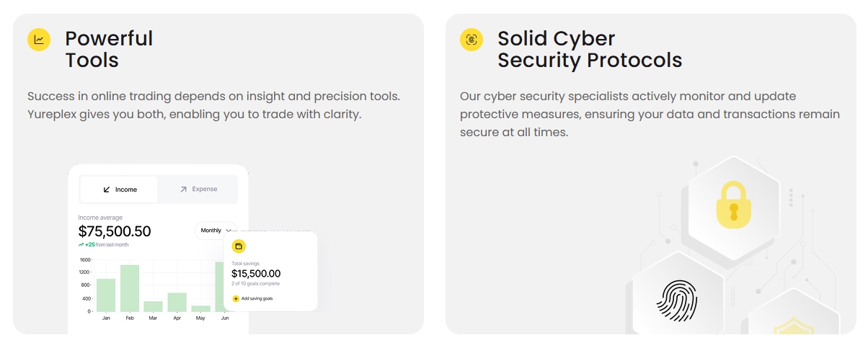Select the Feb bar in chart

130,288
